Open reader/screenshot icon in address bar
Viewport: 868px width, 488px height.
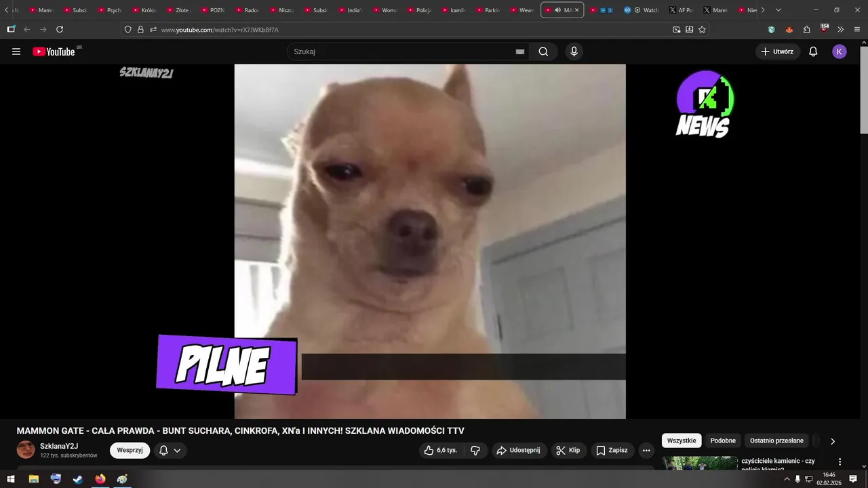click(x=689, y=29)
